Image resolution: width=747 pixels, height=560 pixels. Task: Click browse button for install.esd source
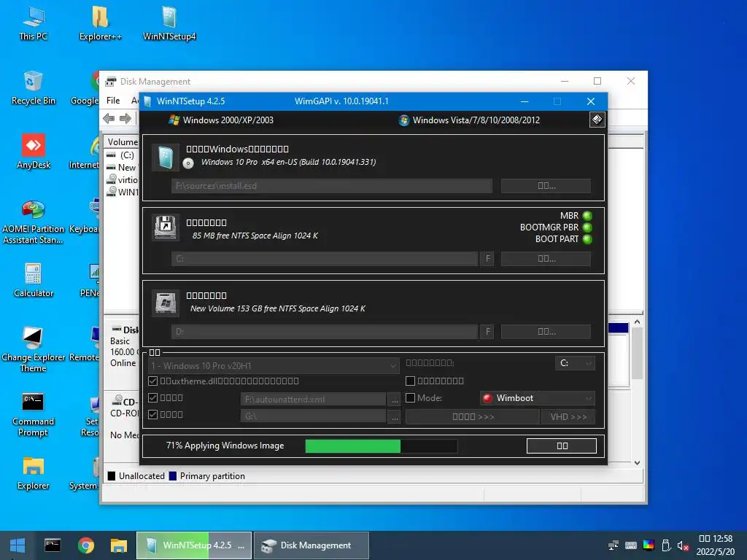click(x=546, y=186)
